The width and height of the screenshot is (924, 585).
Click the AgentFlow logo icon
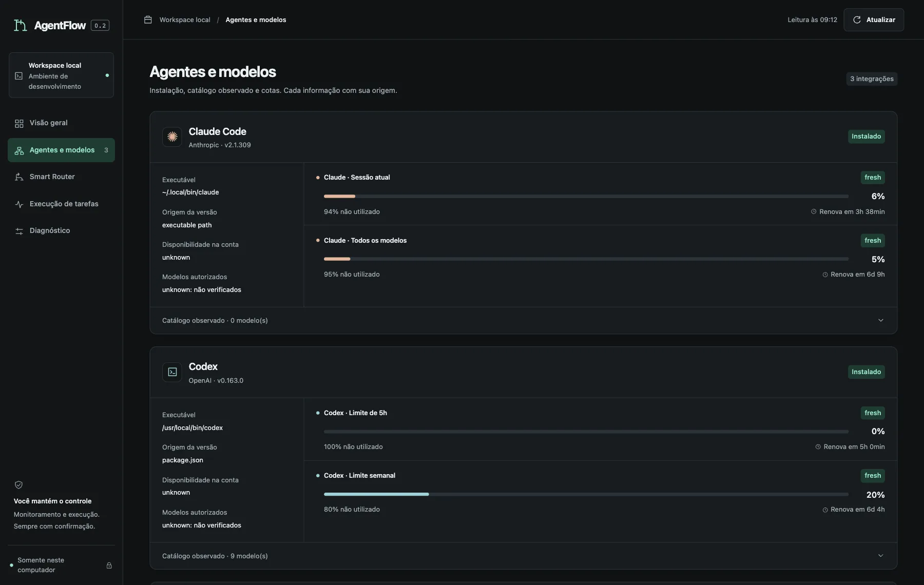tap(20, 25)
